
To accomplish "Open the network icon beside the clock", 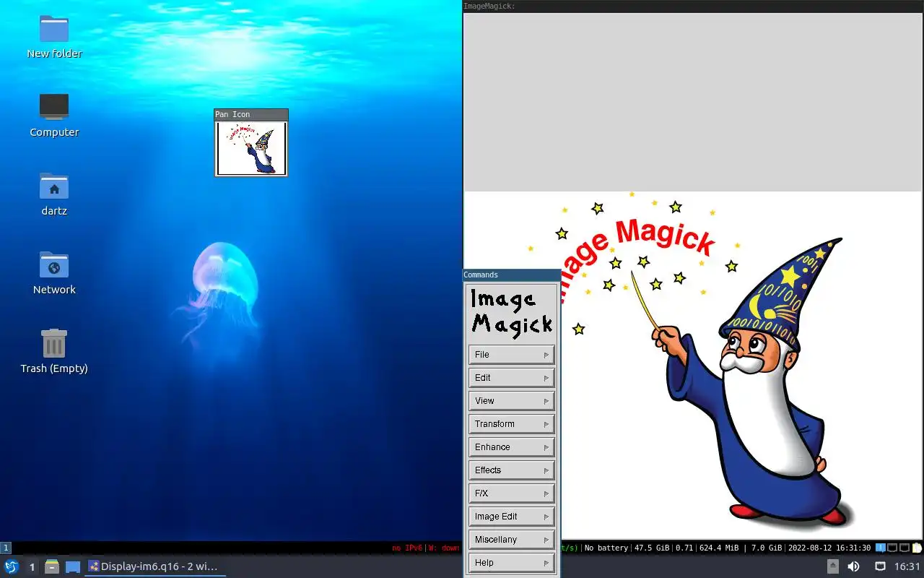I will pyautogui.click(x=880, y=566).
